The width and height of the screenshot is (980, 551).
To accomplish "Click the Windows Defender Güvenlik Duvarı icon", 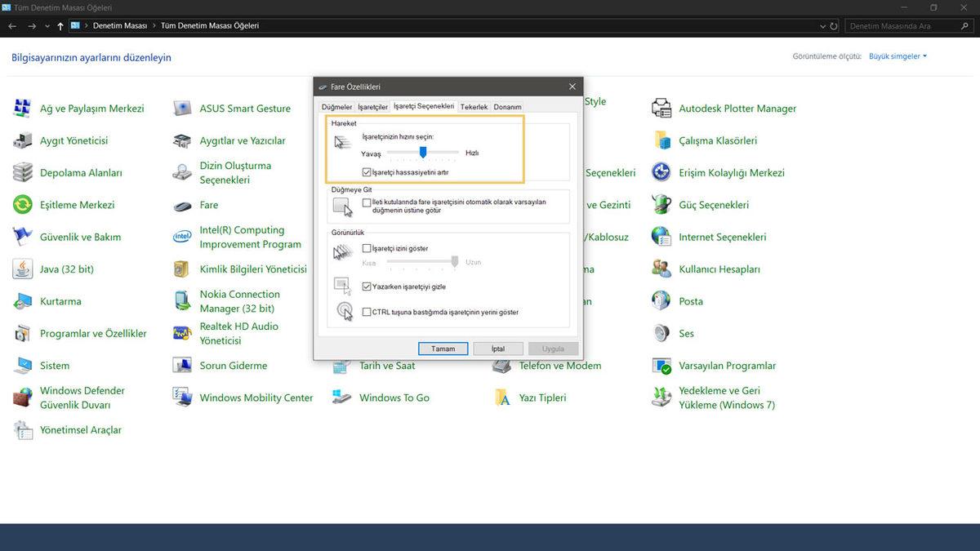I will click(x=23, y=398).
